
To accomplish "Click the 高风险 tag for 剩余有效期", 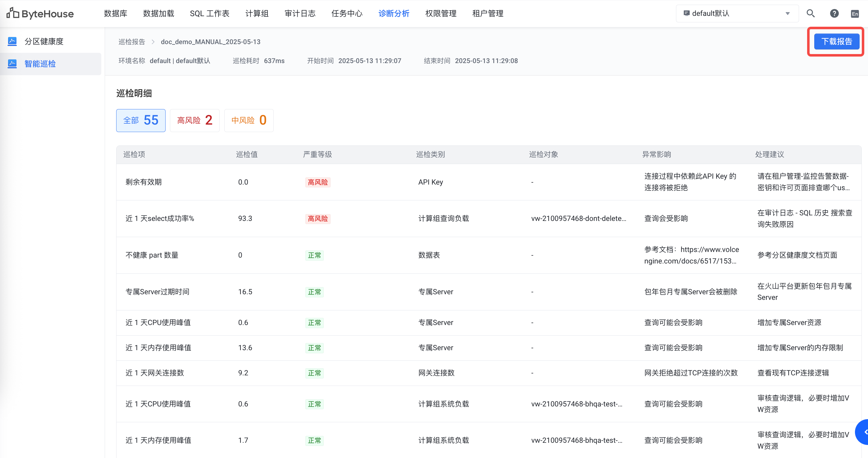I will [x=318, y=182].
